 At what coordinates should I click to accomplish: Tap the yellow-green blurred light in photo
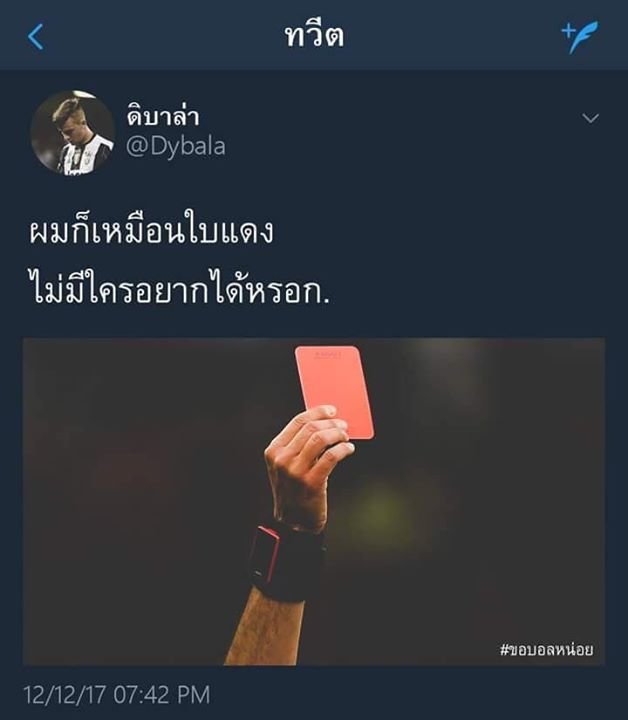[x=380, y=510]
